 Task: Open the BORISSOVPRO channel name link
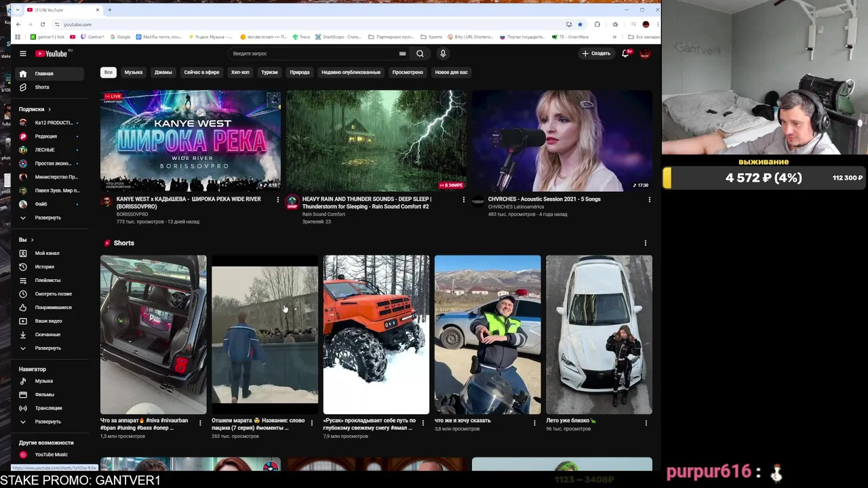coord(132,214)
